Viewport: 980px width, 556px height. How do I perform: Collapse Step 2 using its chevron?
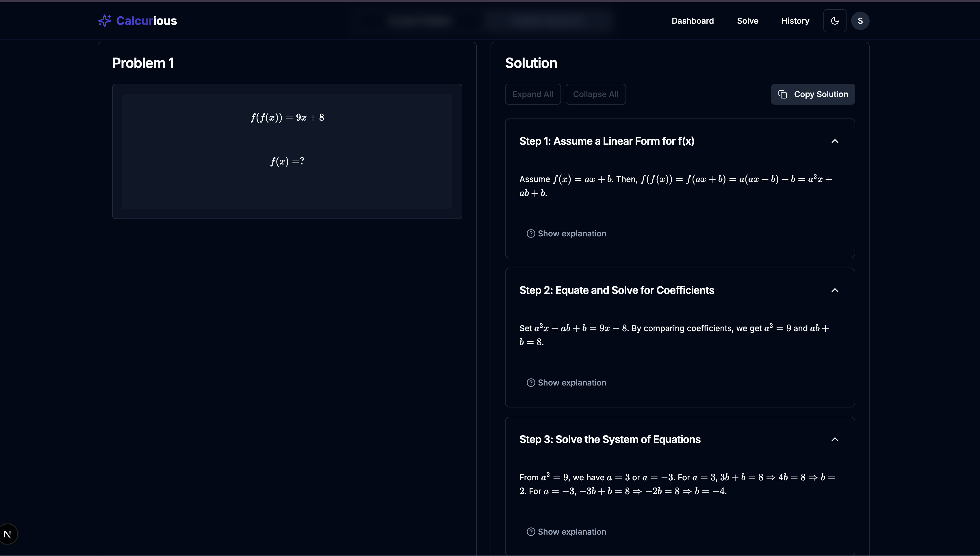[835, 290]
